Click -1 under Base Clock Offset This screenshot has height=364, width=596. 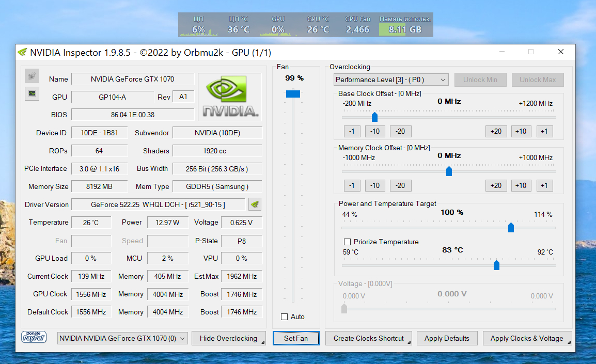pos(352,132)
